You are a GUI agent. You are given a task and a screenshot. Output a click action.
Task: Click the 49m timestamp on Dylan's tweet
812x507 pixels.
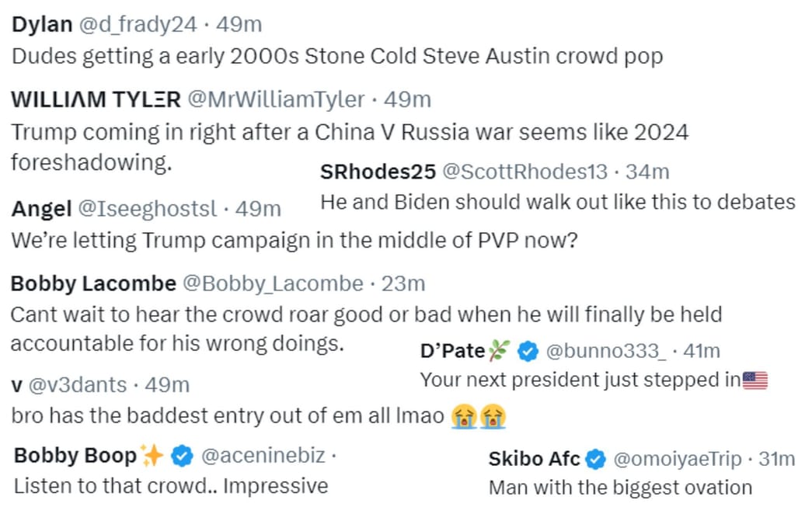239,24
